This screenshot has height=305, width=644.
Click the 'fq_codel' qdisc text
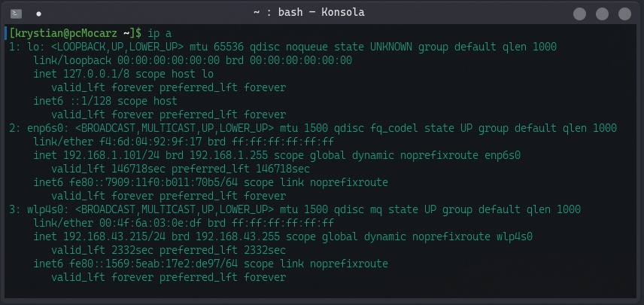pos(394,128)
